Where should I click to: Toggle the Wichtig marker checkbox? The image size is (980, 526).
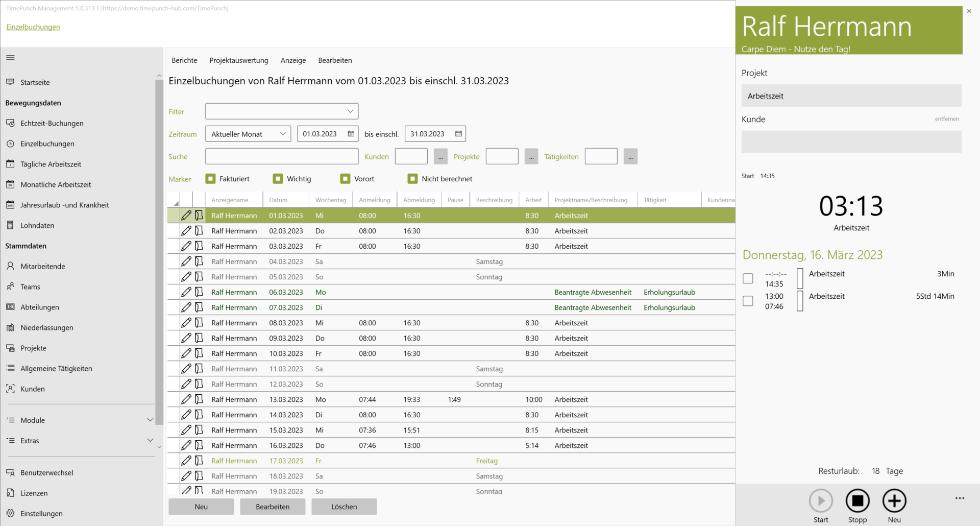tap(278, 179)
